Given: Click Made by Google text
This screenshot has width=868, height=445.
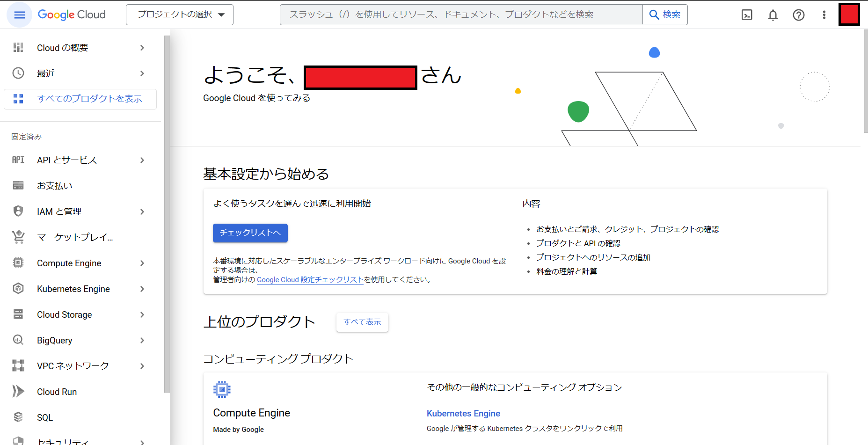Looking at the screenshot, I should pos(239,430).
